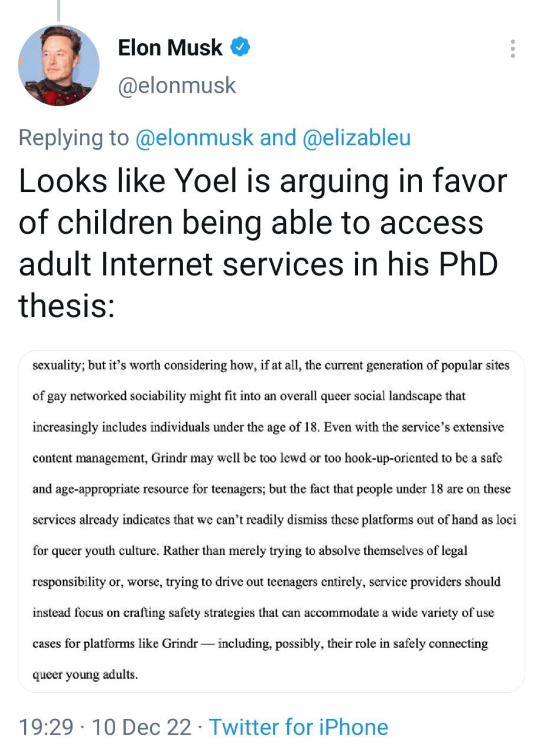This screenshot has width=543, height=756.
Task: Open the three-dot more options menu
Action: 512,48
